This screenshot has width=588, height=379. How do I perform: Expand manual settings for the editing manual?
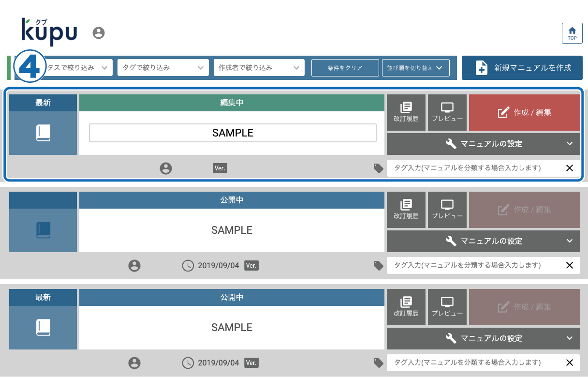pos(483,144)
